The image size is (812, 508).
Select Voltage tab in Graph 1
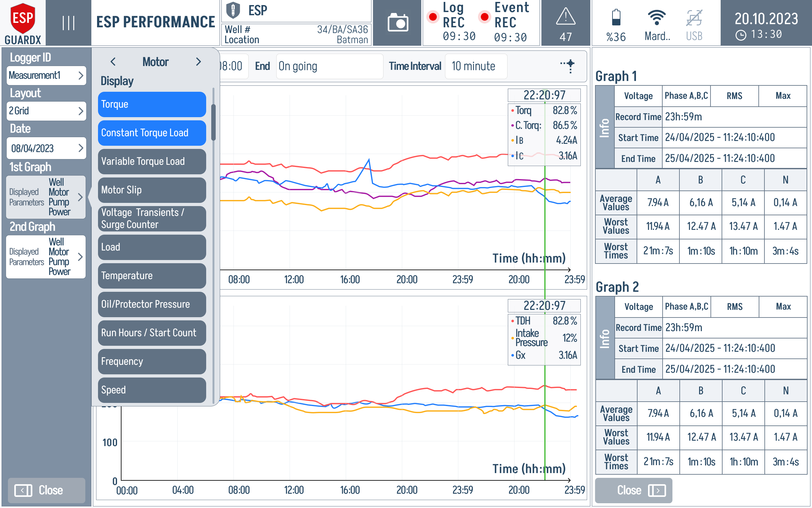pyautogui.click(x=638, y=96)
